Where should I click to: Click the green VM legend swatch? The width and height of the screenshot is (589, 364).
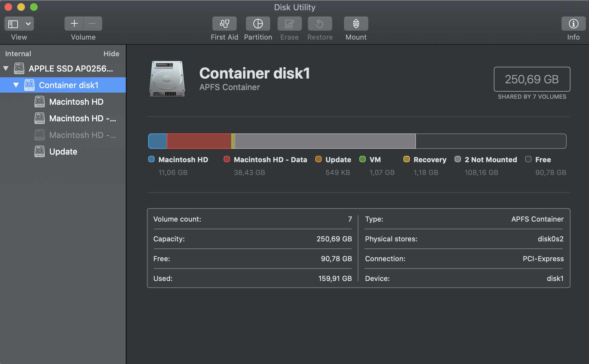tap(363, 159)
